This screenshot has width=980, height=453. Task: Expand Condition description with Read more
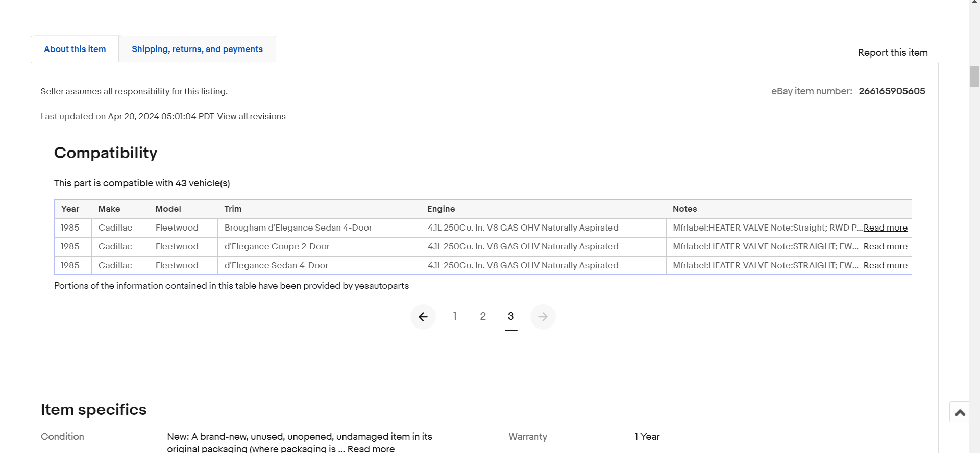point(371,449)
